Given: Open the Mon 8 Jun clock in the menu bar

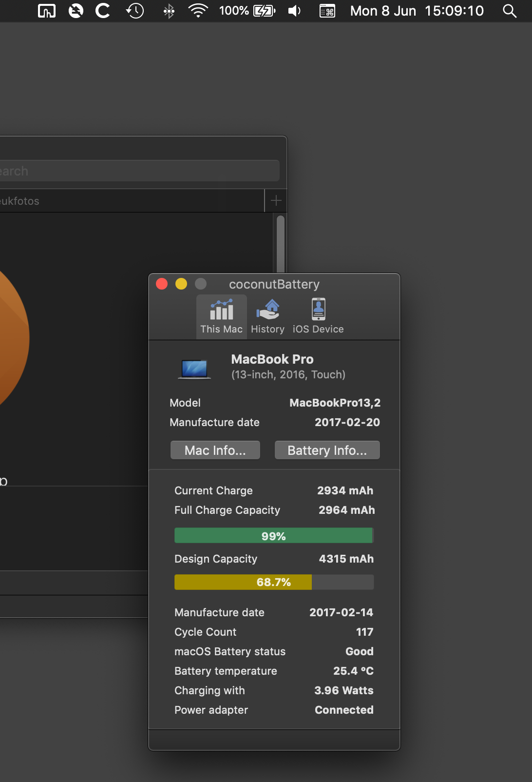Looking at the screenshot, I should (x=417, y=11).
